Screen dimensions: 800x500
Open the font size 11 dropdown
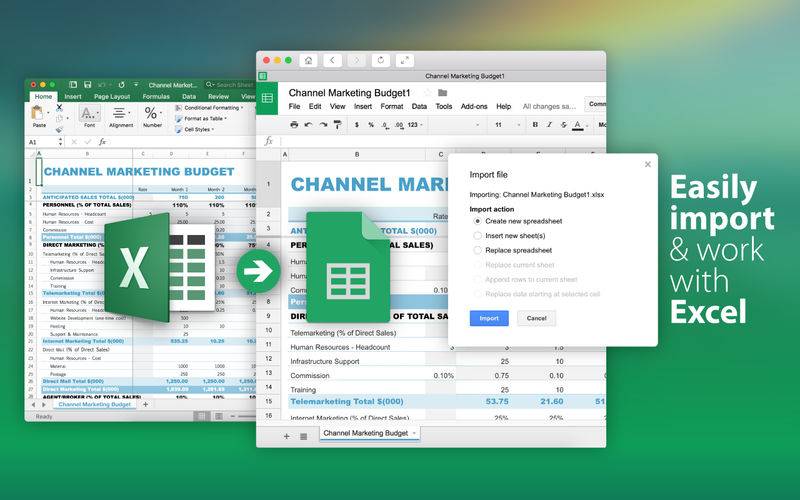pos(508,124)
